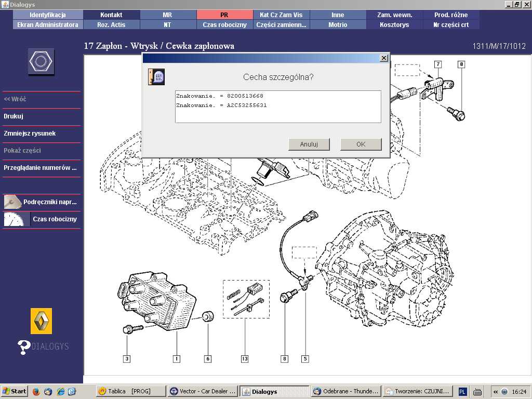Viewport: 532px width, 399px height.
Task: Select callout 8 below the sensor bolt
Action: 284,358
